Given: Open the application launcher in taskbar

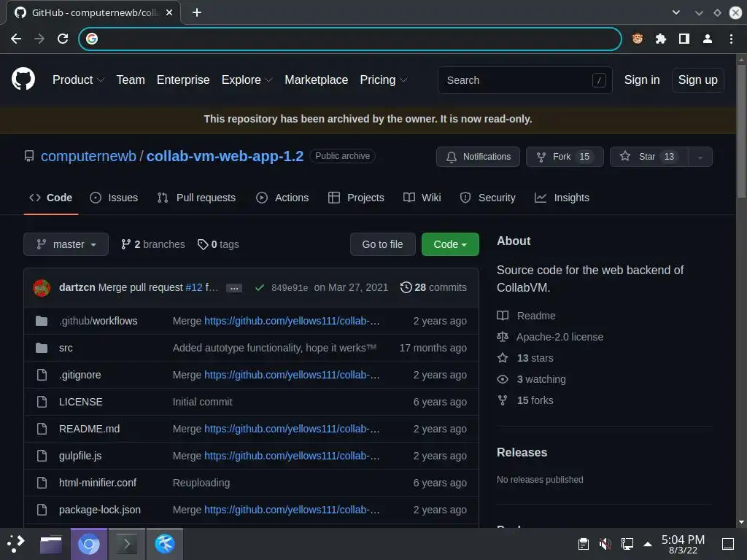Looking at the screenshot, I should pos(16,544).
